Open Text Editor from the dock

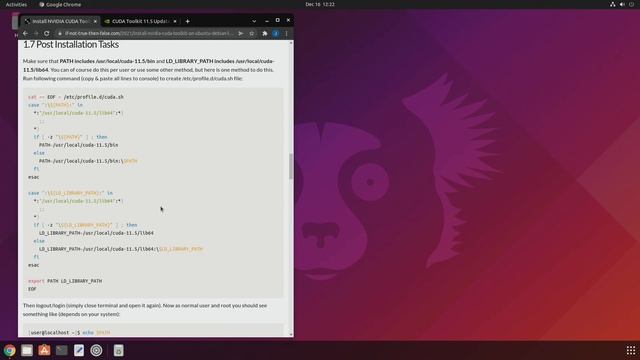point(79,350)
